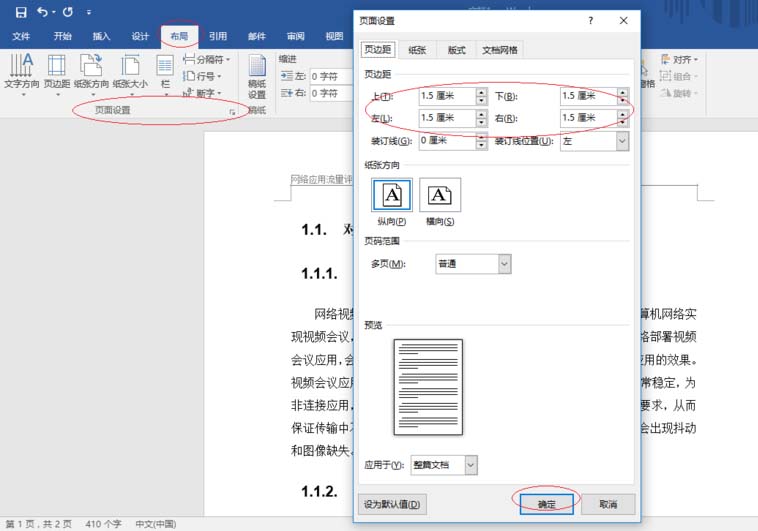Click the Undo arrow icon

43,12
